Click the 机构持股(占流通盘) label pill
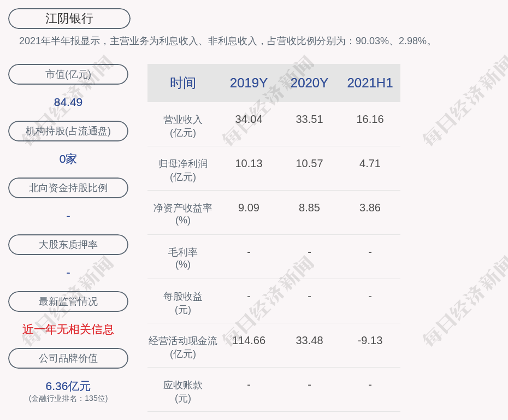 68,131
